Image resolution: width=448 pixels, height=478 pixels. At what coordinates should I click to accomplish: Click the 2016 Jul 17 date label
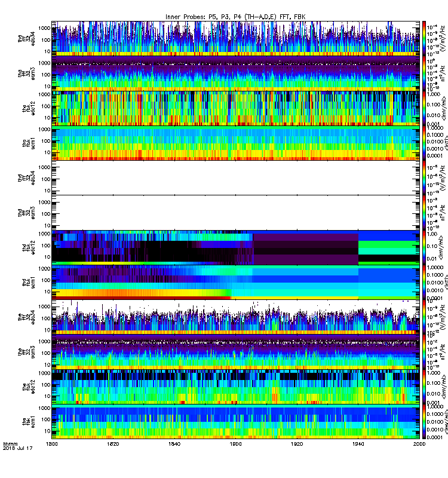click(17, 449)
